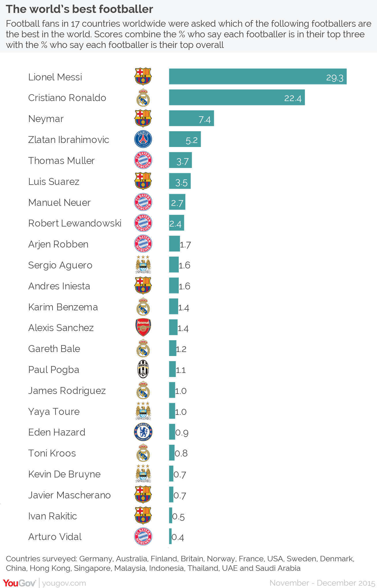Screen dimensions: 377x588
Task: Select Lionel Messi's 29.3 bar
Action: 258,76
